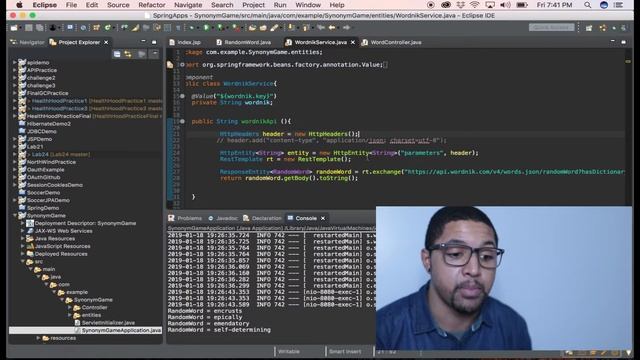Open the macOS Notification Center icon
The height and width of the screenshot is (360, 640).
(619, 5)
